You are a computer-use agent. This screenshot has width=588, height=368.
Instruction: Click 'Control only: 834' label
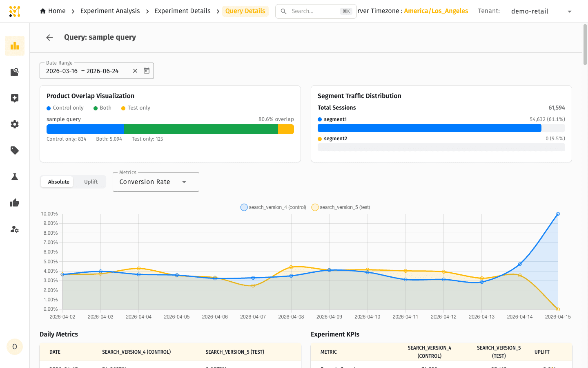click(x=66, y=139)
